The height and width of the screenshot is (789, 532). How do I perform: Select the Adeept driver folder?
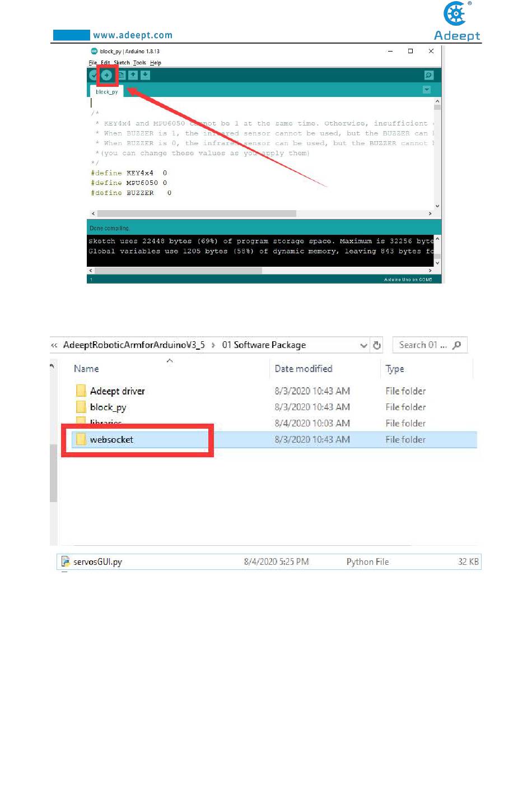point(117,391)
